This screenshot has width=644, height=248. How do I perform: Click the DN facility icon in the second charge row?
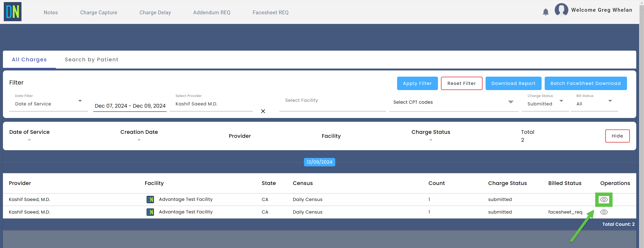coord(151,212)
